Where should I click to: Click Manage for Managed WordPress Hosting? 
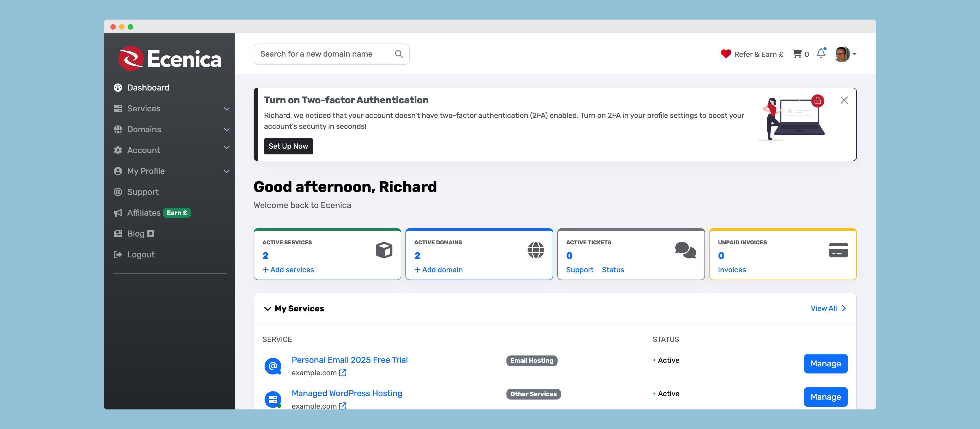pyautogui.click(x=826, y=397)
